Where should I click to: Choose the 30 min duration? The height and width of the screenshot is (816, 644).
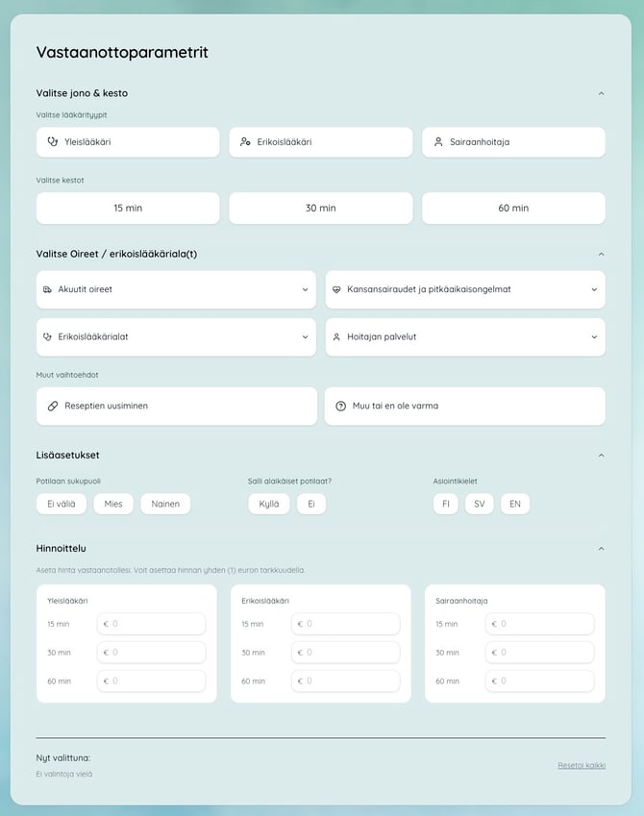pos(321,209)
